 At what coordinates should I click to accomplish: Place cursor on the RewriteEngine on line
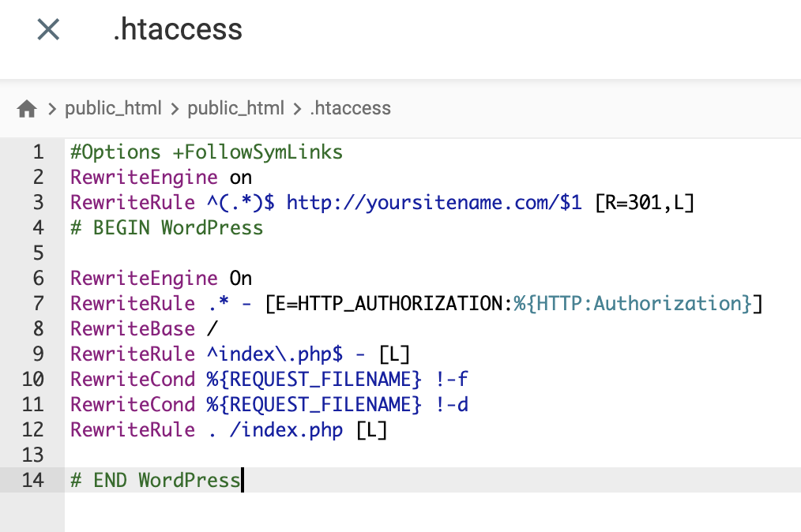coord(158,177)
